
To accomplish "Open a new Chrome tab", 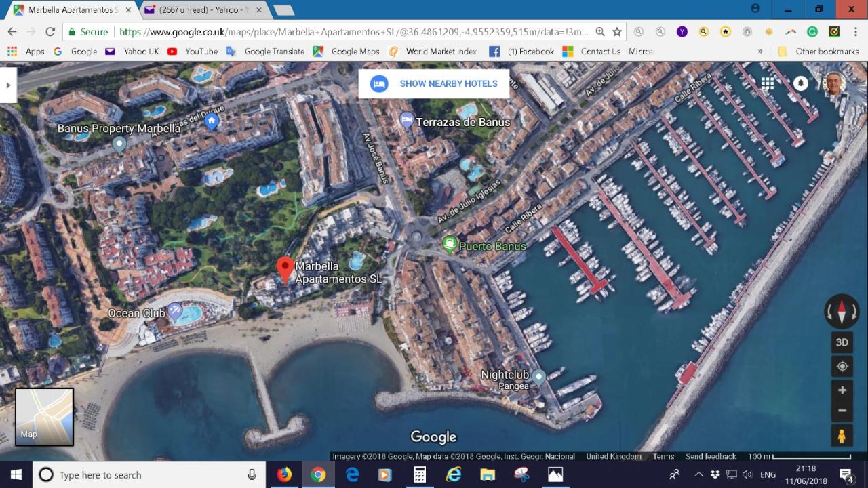I will pos(283,10).
